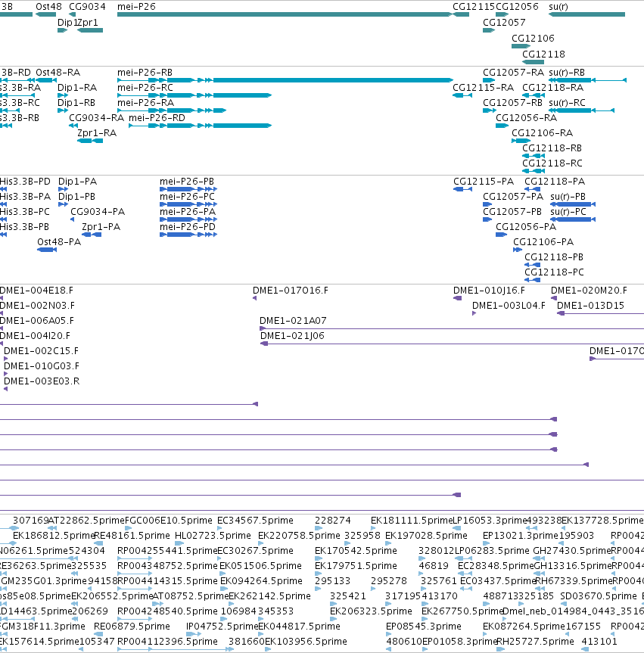644x653 pixels.
Task: Select transcript mei-P26-RA label
Action: click(145, 103)
